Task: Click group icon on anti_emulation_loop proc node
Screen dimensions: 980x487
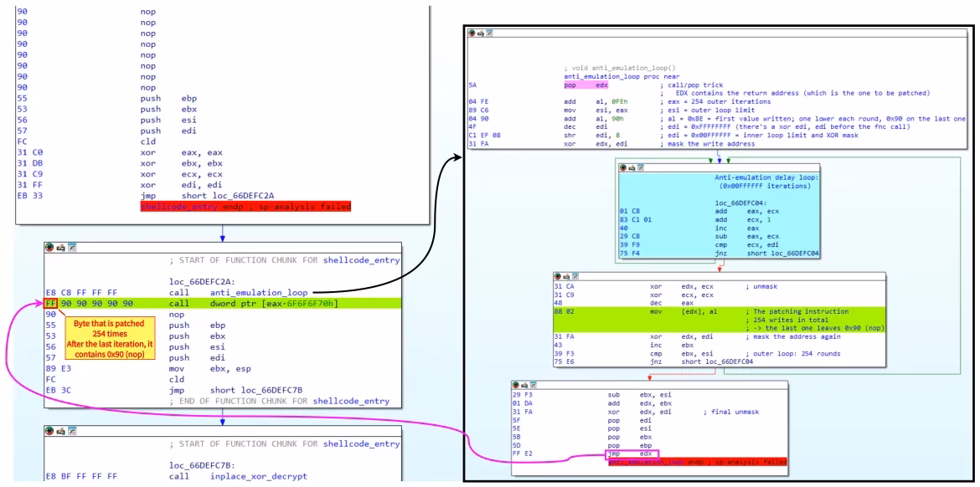Action: click(x=490, y=33)
